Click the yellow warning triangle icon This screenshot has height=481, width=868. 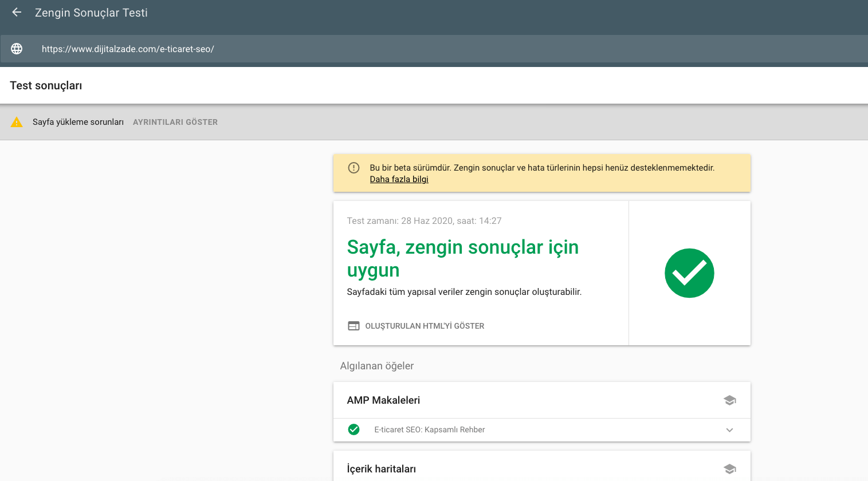pyautogui.click(x=17, y=122)
